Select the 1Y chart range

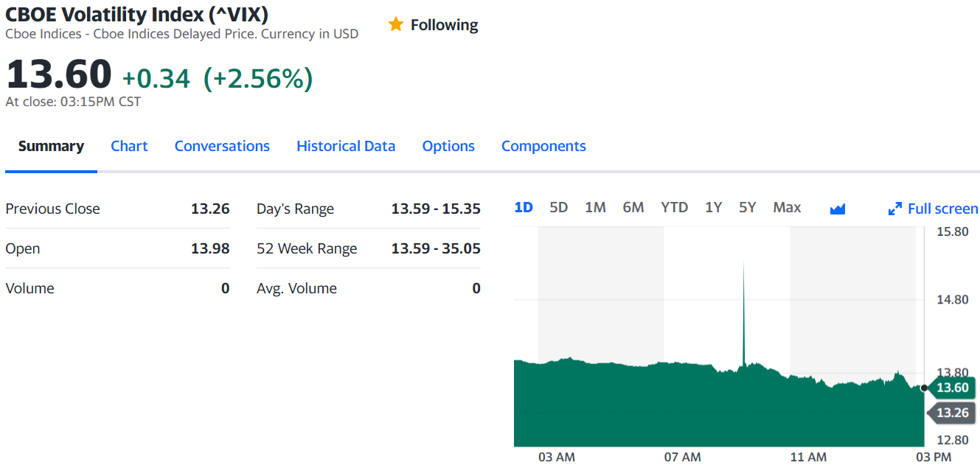tap(713, 207)
